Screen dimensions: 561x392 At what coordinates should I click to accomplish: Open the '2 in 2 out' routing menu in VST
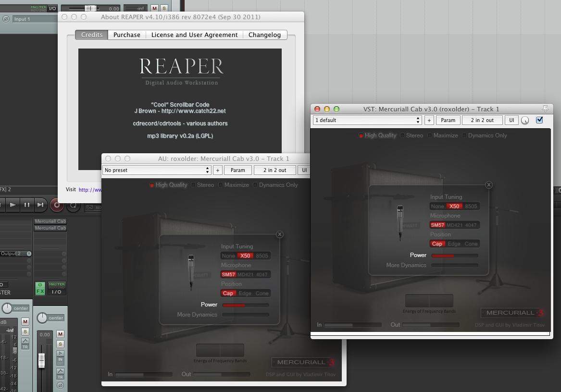click(x=482, y=120)
